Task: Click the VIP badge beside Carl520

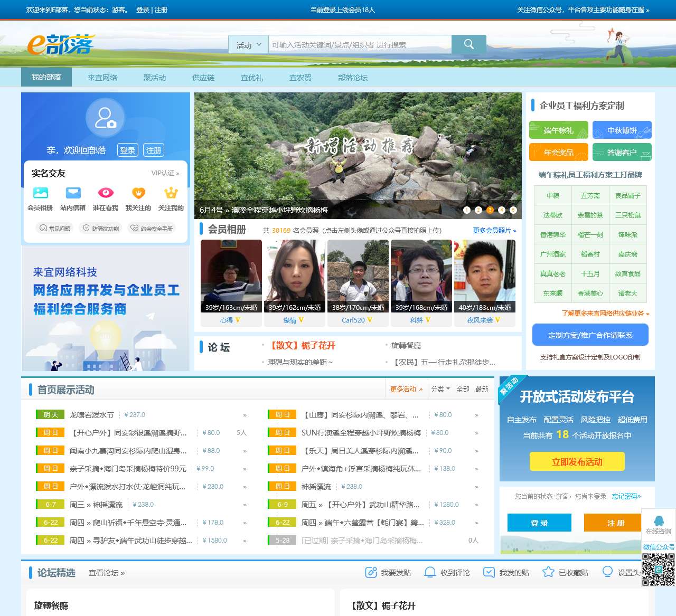Action: click(x=370, y=320)
